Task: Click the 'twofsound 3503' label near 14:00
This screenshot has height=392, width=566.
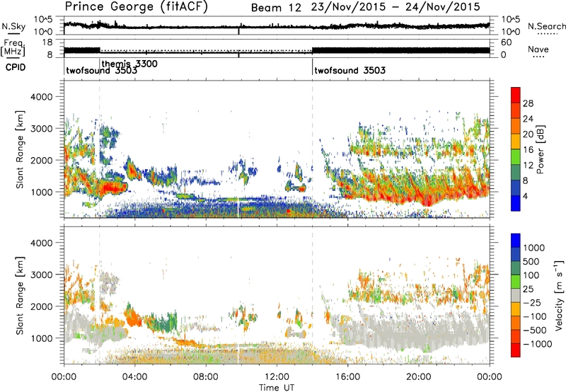Action: pos(350,70)
